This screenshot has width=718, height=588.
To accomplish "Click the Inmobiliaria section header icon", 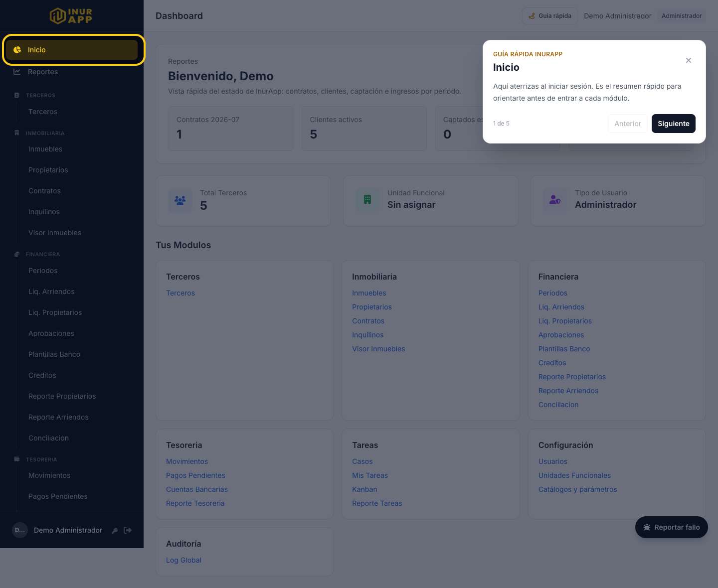I will 17,133.
